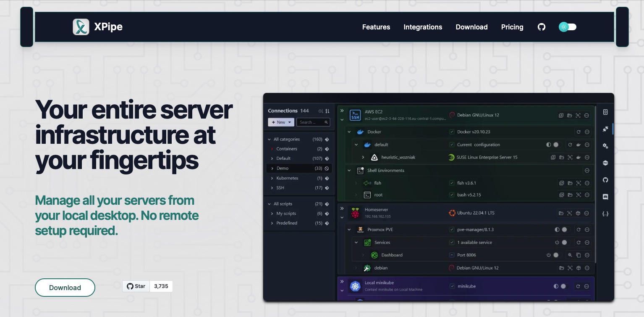This screenshot has height=317, width=644.
Task: Click the Search field in the Connections panel
Action: [313, 122]
